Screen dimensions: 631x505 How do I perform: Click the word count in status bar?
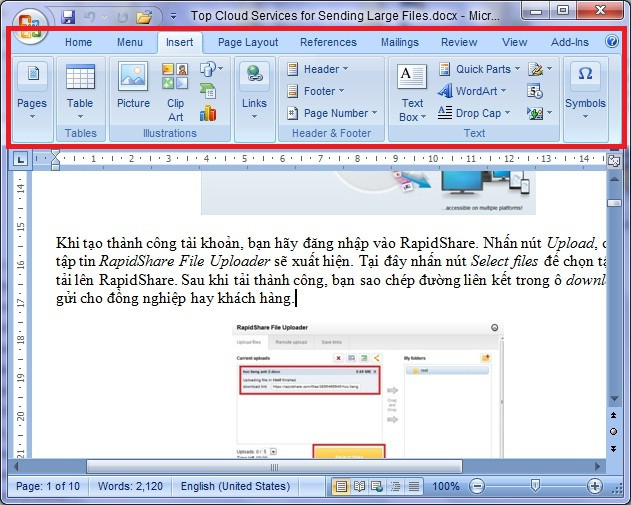tap(128, 486)
